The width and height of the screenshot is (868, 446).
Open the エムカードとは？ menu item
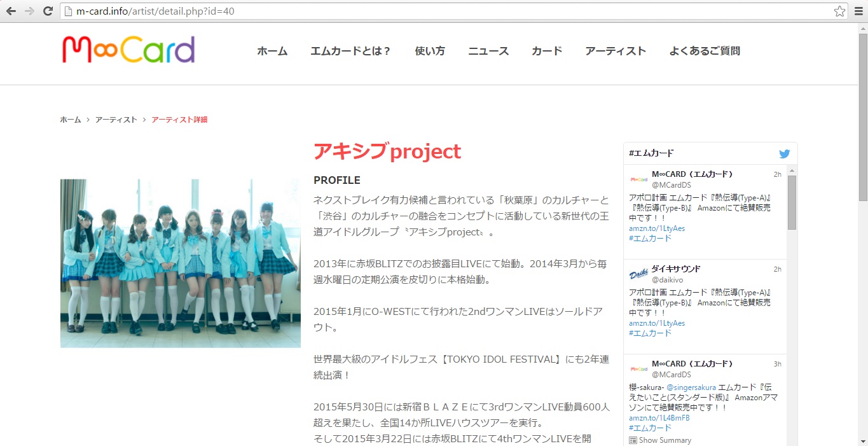click(351, 51)
